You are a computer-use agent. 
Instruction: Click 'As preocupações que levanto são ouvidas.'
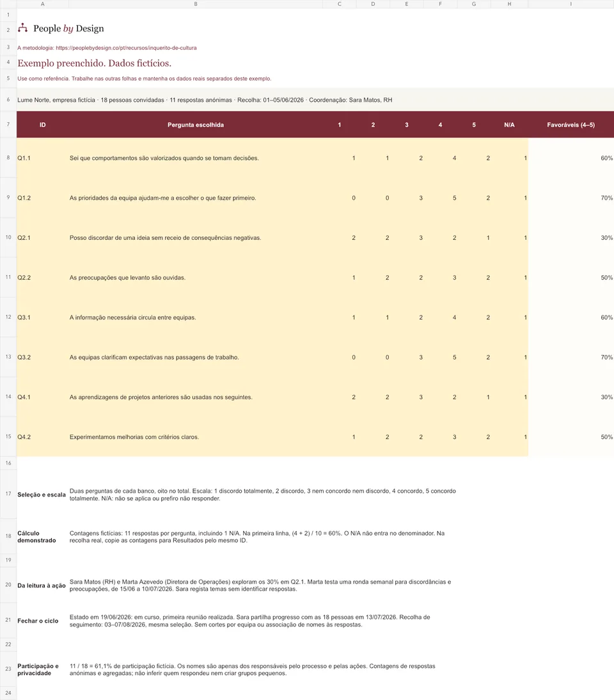pos(127,278)
